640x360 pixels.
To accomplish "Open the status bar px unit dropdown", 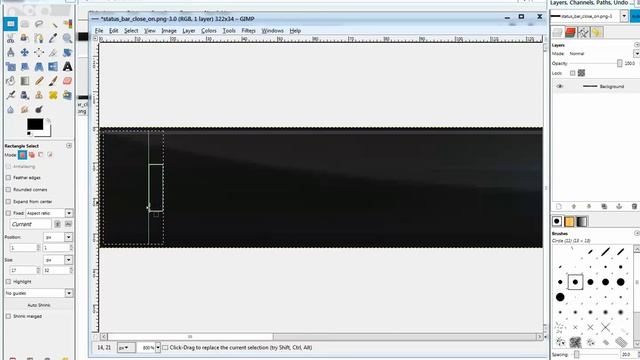I will [x=125, y=348].
